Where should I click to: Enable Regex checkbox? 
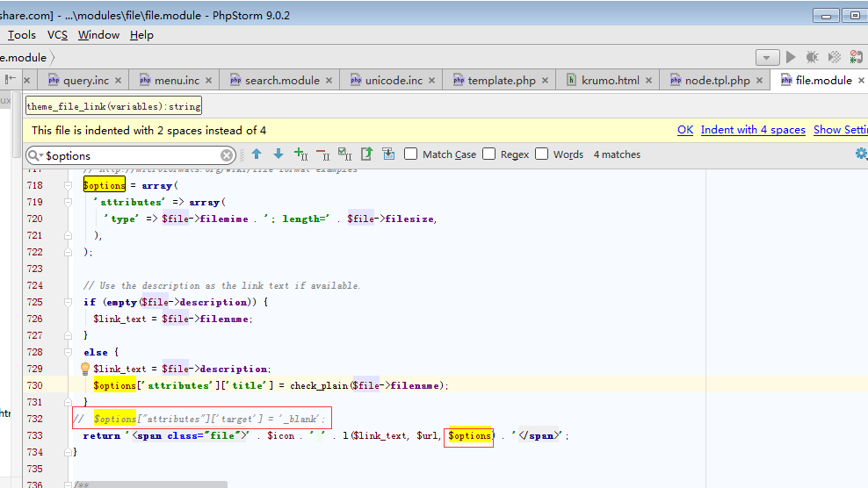click(488, 154)
